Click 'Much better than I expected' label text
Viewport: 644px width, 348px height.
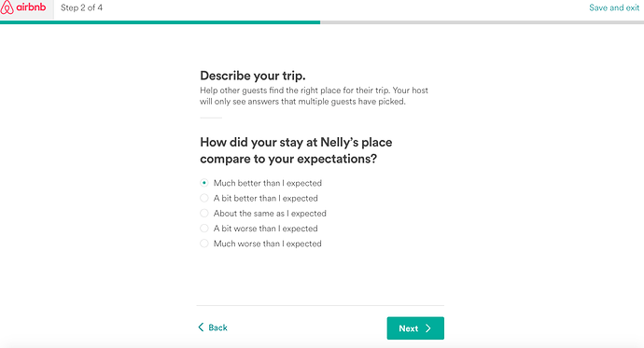pyautogui.click(x=267, y=183)
